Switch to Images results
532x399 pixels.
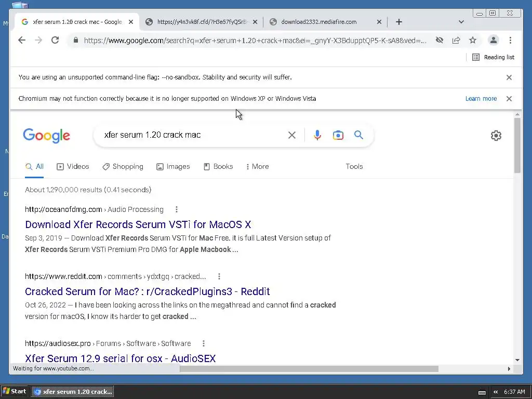(173, 167)
